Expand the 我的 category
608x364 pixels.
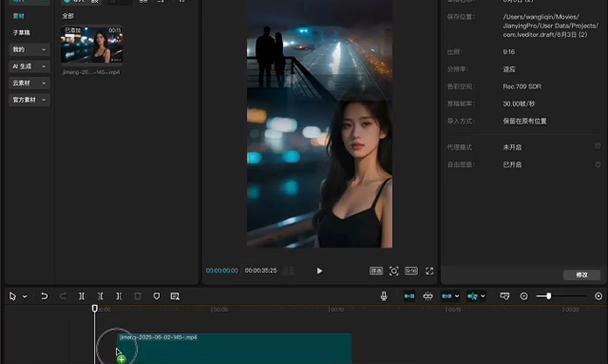(29, 50)
